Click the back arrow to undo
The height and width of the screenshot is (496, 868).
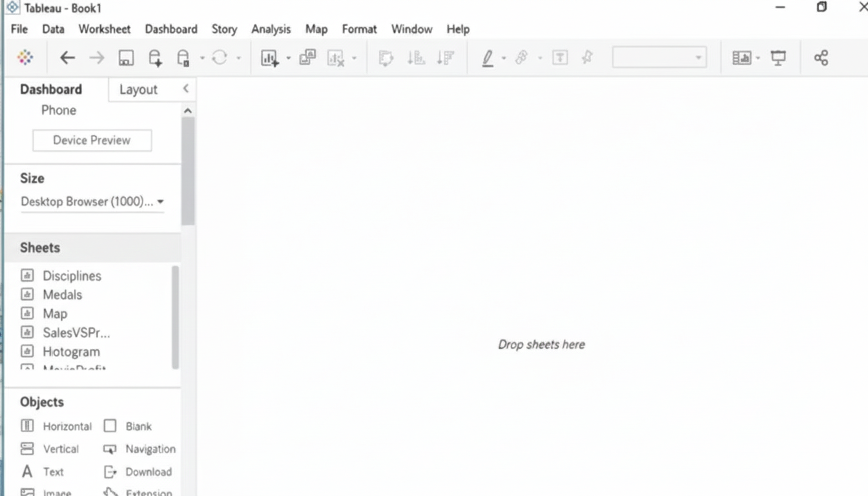67,58
